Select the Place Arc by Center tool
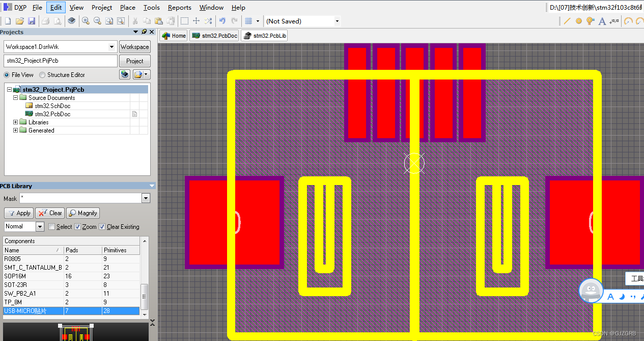This screenshot has width=644, height=341. (x=628, y=21)
